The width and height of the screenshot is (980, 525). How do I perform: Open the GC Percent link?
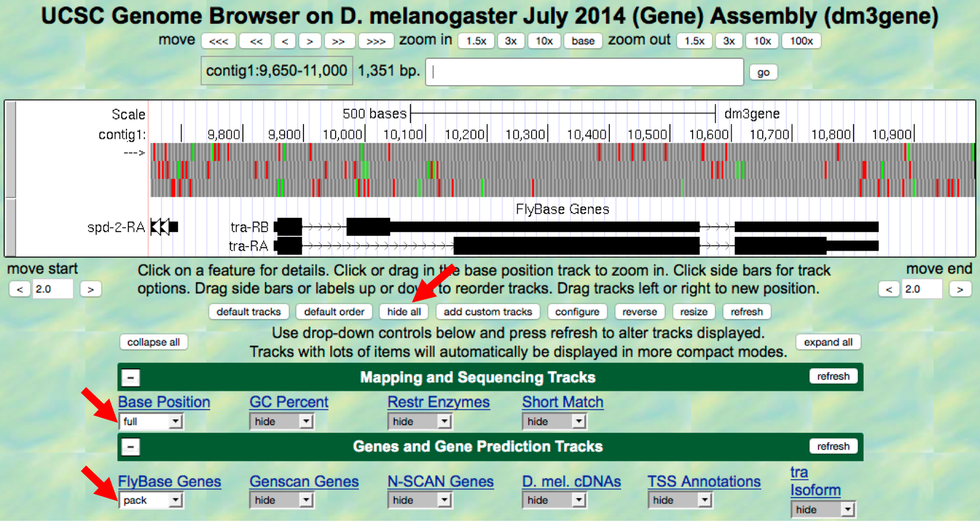[289, 402]
